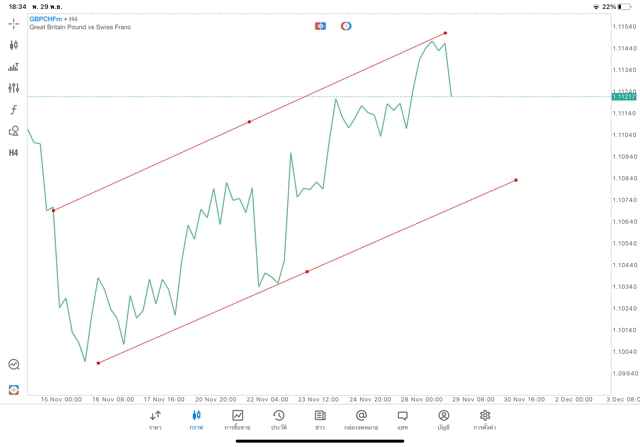The width and height of the screenshot is (640, 447).
Task: Open the News tab (ข่าว)
Action: click(320, 419)
